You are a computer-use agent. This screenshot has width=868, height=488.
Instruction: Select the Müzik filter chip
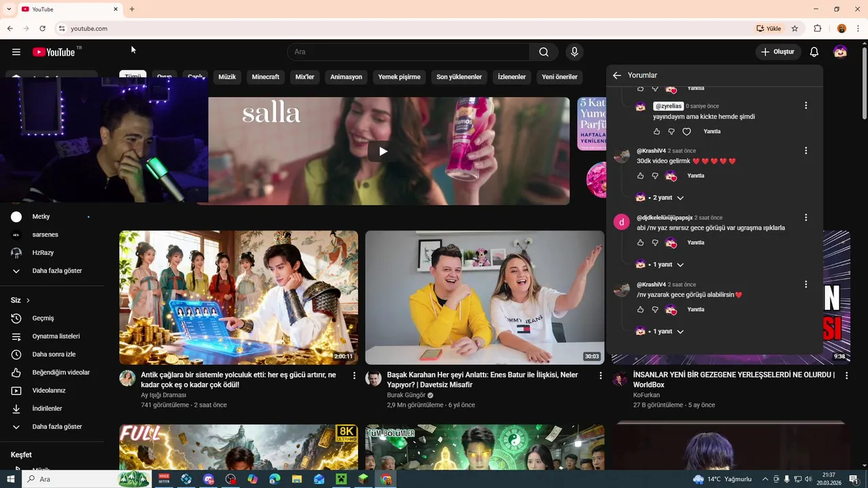click(227, 77)
